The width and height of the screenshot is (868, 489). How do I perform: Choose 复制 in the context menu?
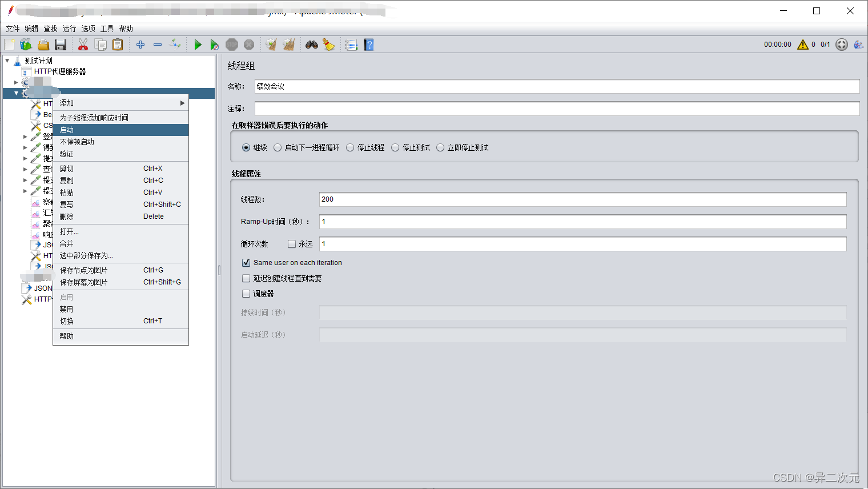point(120,181)
